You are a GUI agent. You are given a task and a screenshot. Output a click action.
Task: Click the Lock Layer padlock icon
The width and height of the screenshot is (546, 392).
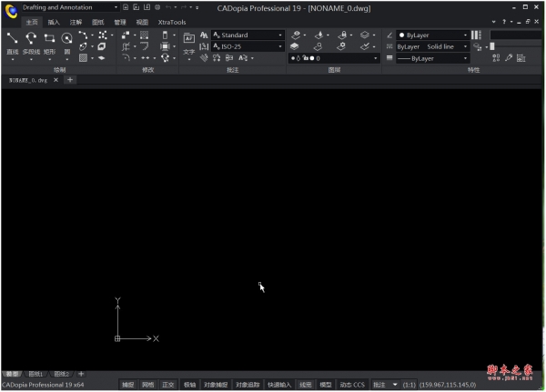click(x=343, y=35)
